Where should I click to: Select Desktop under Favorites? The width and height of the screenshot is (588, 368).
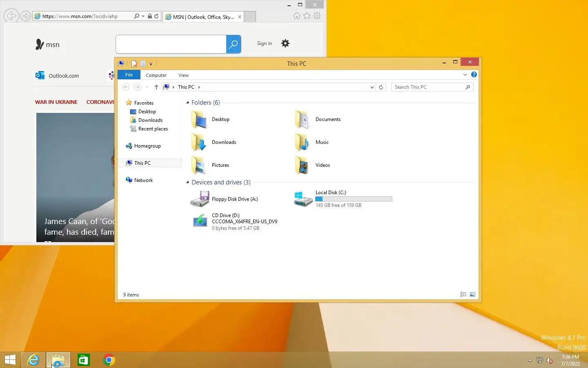147,112
